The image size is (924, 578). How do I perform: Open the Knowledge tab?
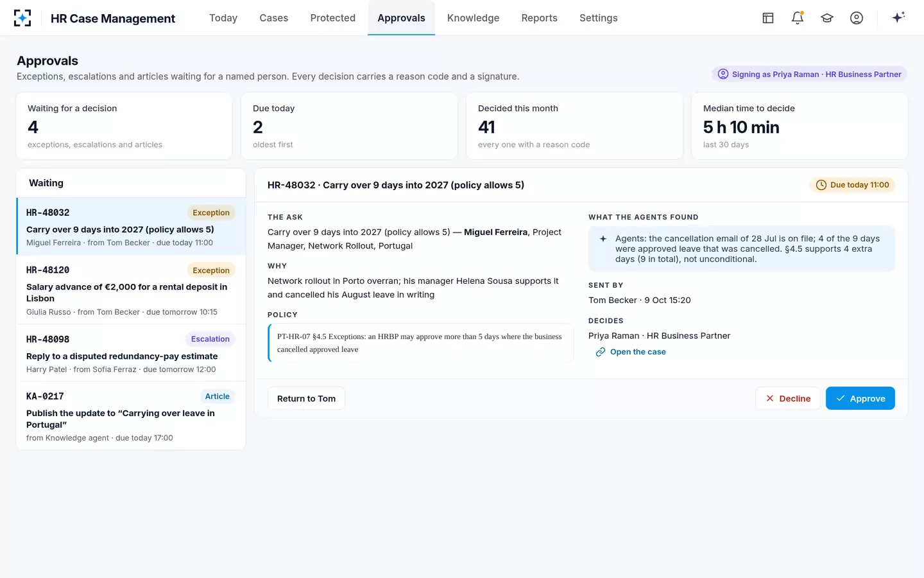474,18
